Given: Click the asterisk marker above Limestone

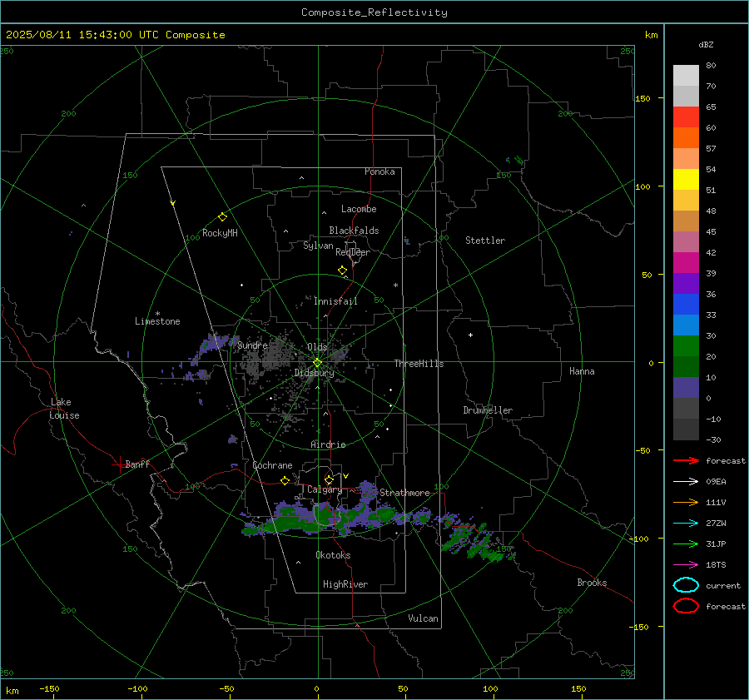Looking at the screenshot, I should [x=157, y=314].
